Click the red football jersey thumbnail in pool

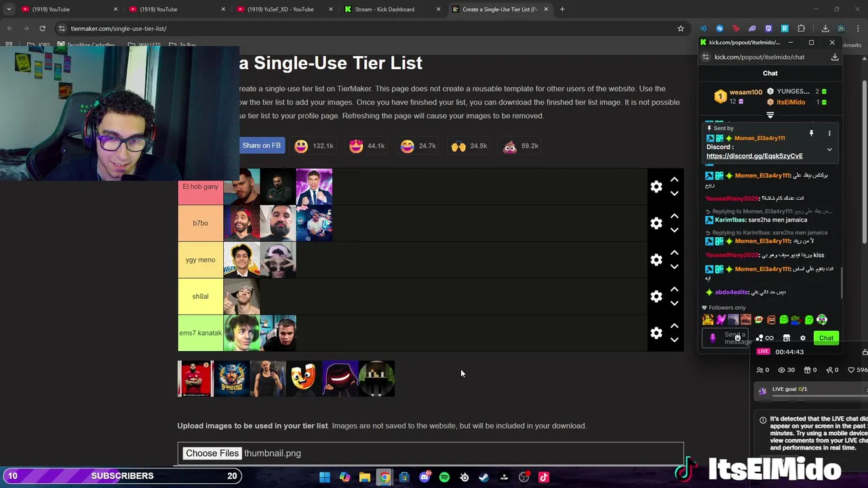pyautogui.click(x=195, y=378)
